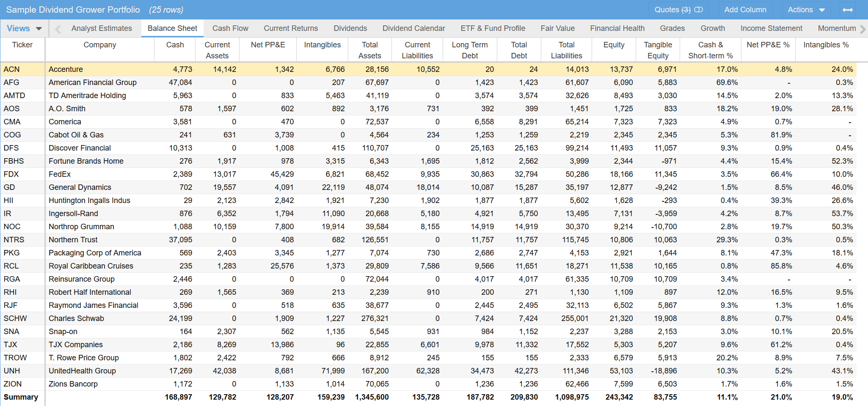This screenshot has width=868, height=406.
Task: Click Fortune Brands Home row
Action: coord(428,161)
